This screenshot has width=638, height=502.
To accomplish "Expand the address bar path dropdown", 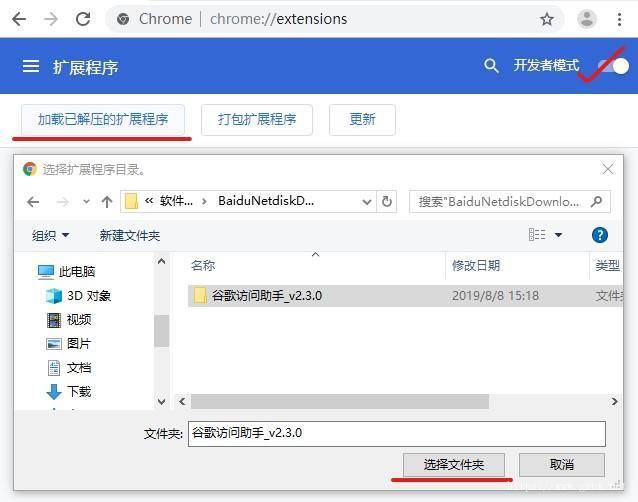I will coord(367,202).
